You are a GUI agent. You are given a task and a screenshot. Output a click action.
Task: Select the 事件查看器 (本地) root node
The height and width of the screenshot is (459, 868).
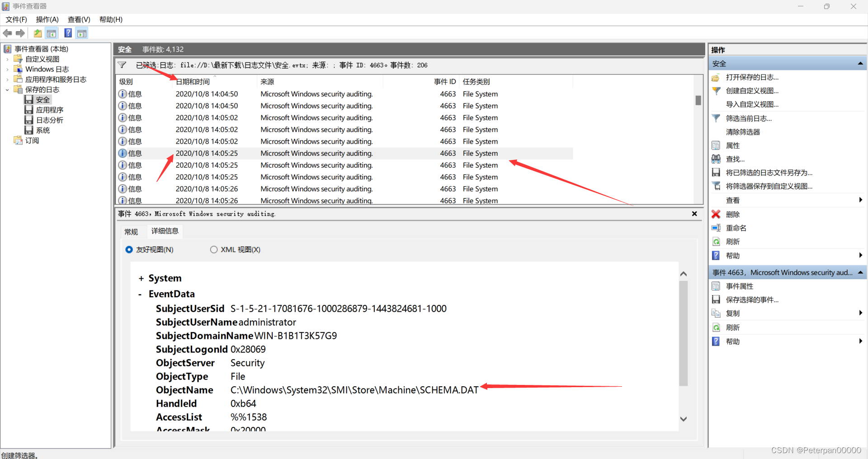coord(41,49)
